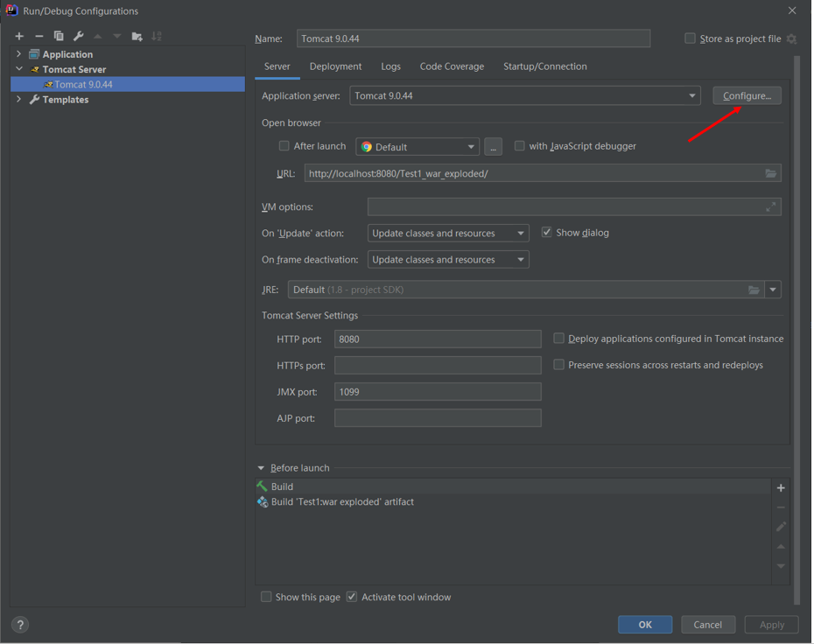The height and width of the screenshot is (644, 814).
Task: Enable After launch checkbox
Action: point(284,146)
